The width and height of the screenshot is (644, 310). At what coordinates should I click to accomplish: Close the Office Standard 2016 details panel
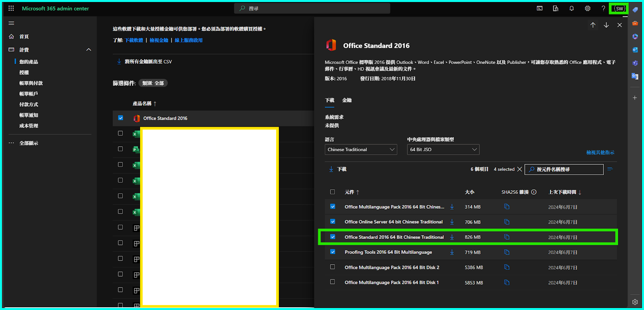[x=619, y=25]
